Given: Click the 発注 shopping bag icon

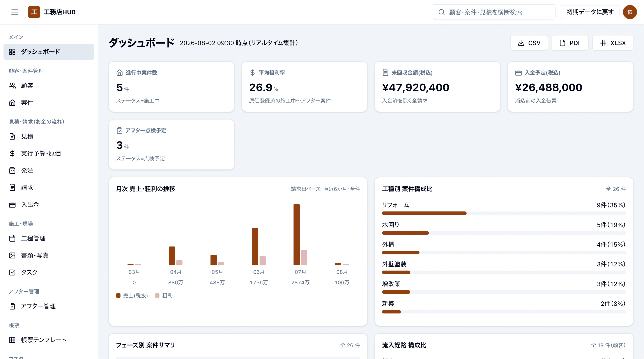Looking at the screenshot, I should pyautogui.click(x=12, y=170).
